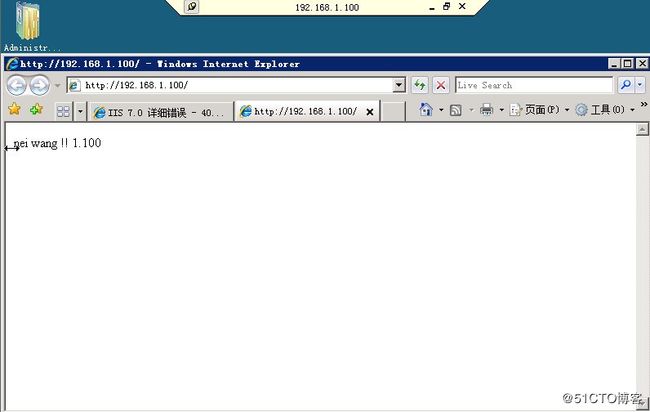Restore down the remote session window
Screen dimensions: 650x412
click(x=446, y=7)
